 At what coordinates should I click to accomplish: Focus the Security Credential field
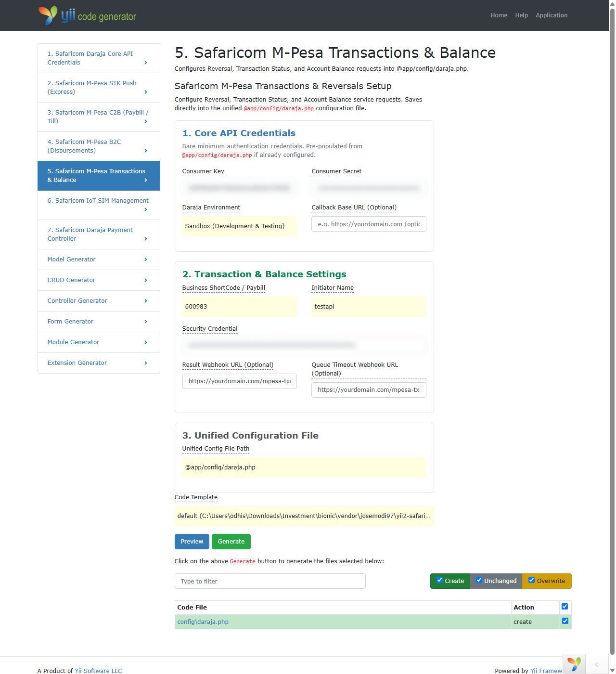click(304, 345)
